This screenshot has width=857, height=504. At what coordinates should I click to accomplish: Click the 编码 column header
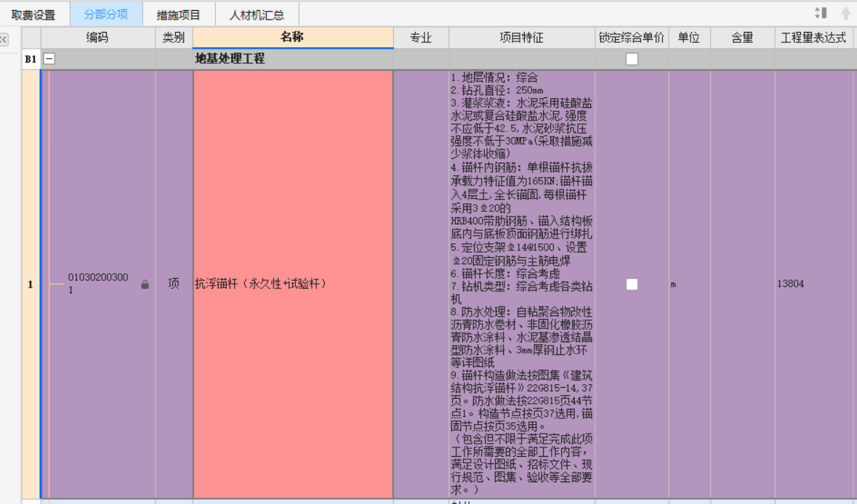pos(98,38)
